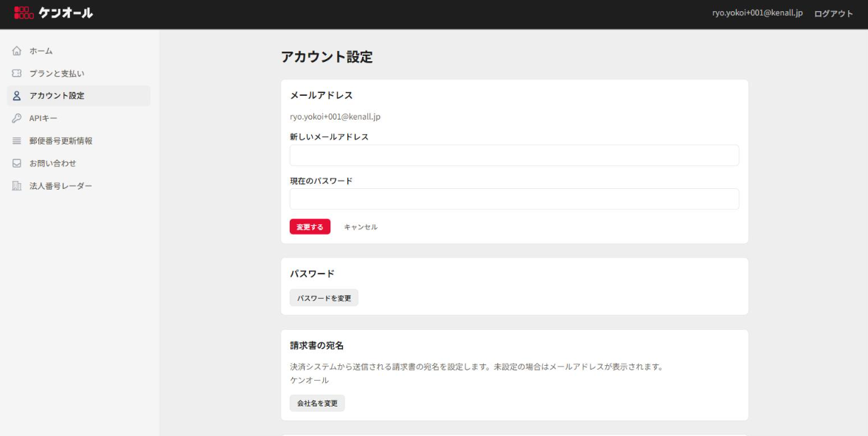The image size is (868, 436).
Task: Click the キャンセル button
Action: coord(361,226)
